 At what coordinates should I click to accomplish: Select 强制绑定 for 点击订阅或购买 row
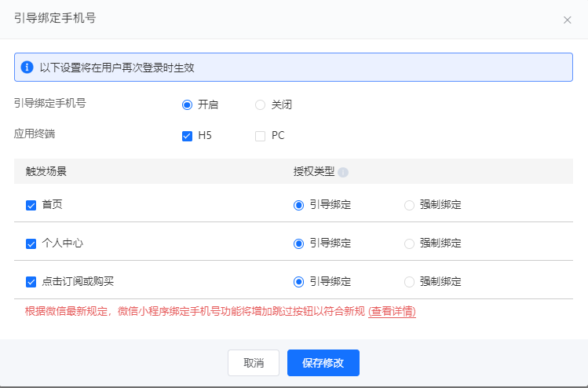(409, 282)
